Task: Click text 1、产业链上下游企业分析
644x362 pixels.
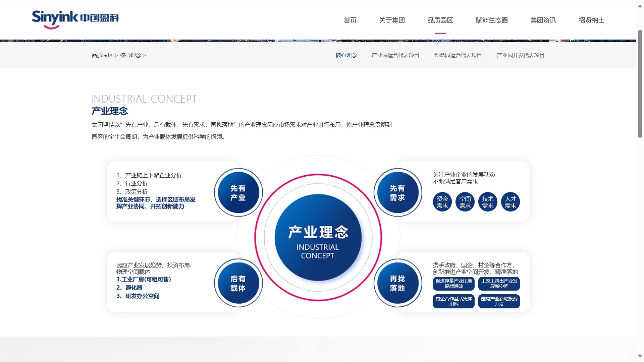Action: pyautogui.click(x=149, y=175)
